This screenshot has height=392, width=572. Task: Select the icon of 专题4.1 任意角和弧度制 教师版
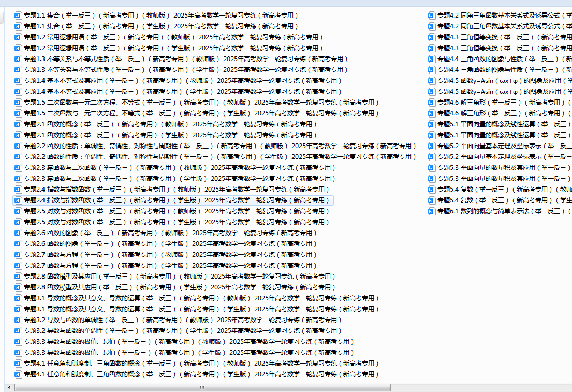18,364
